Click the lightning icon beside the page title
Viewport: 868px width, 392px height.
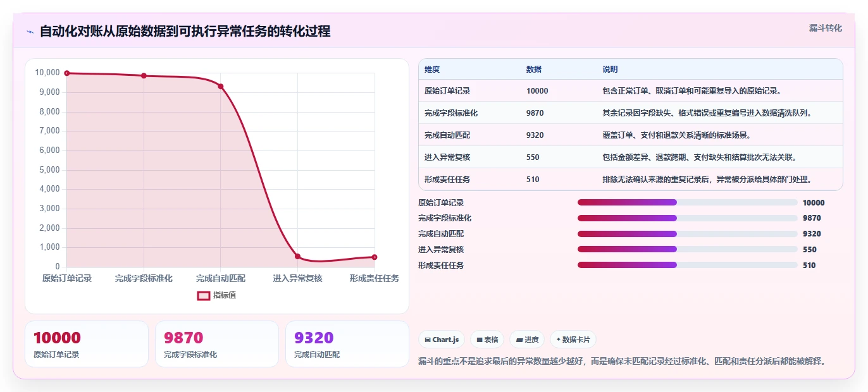click(x=30, y=32)
